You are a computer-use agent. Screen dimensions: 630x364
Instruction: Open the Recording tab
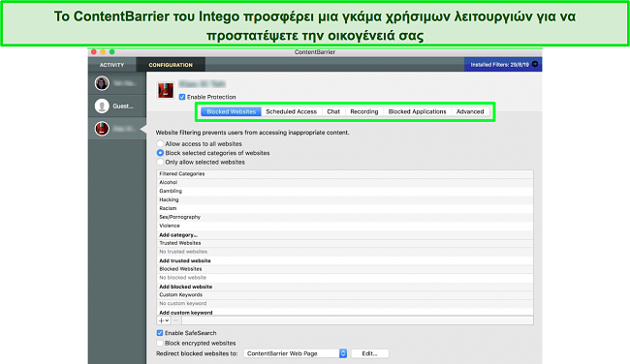click(x=364, y=111)
